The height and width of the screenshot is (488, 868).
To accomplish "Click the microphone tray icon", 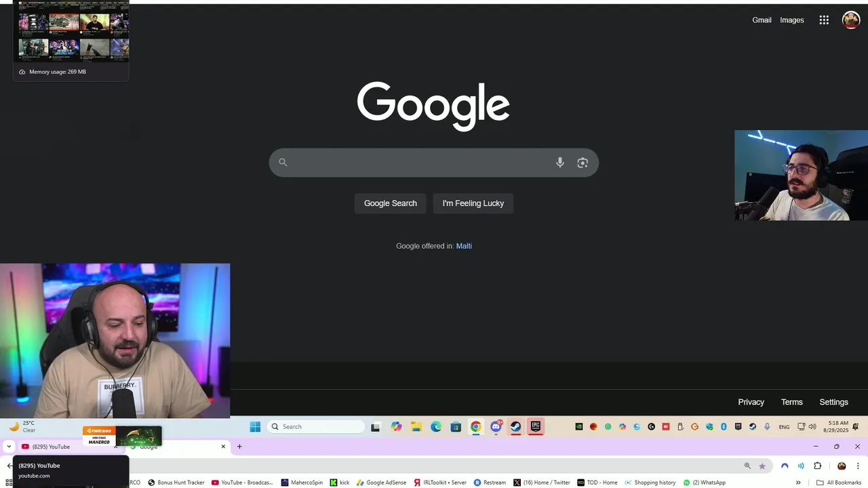I will tap(767, 426).
